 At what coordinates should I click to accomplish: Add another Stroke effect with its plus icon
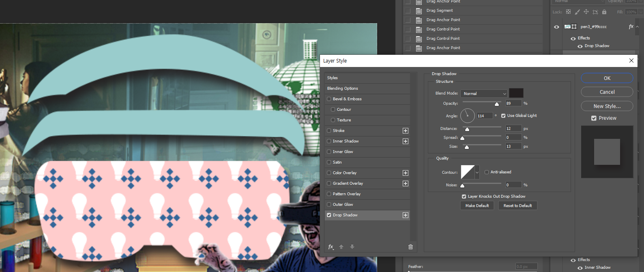coord(405,131)
